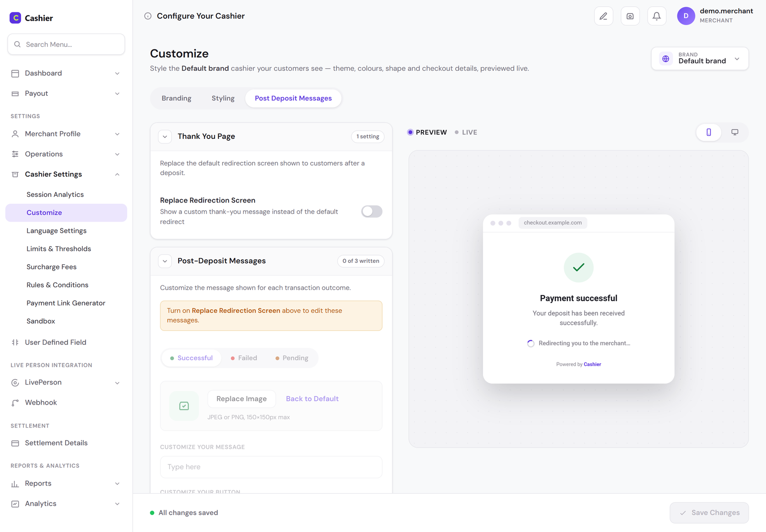
Task: Open the camera screenshot icon in header
Action: coord(630,16)
